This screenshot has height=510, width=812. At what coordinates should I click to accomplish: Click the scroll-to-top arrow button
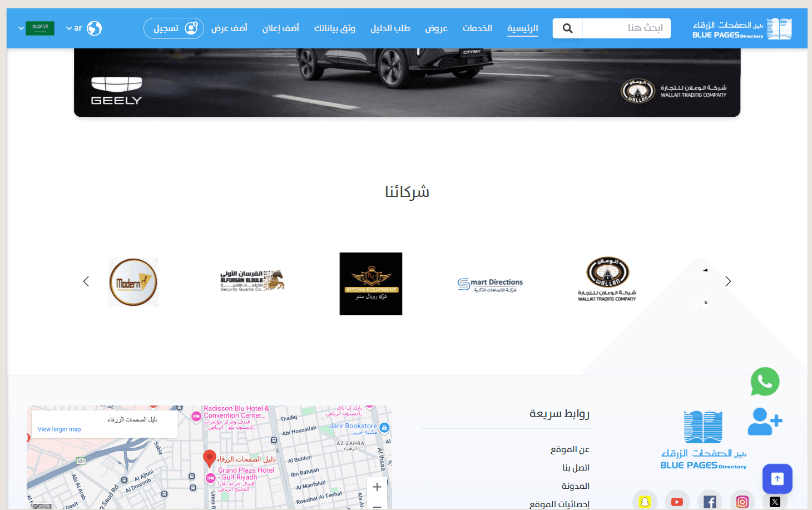[777, 479]
